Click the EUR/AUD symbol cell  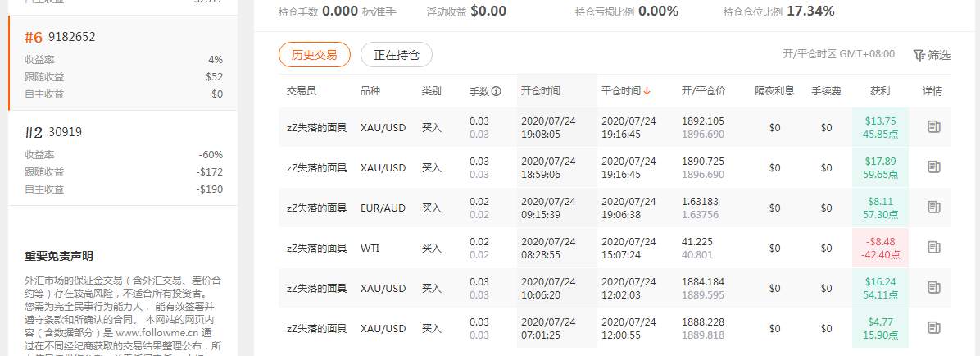click(383, 208)
